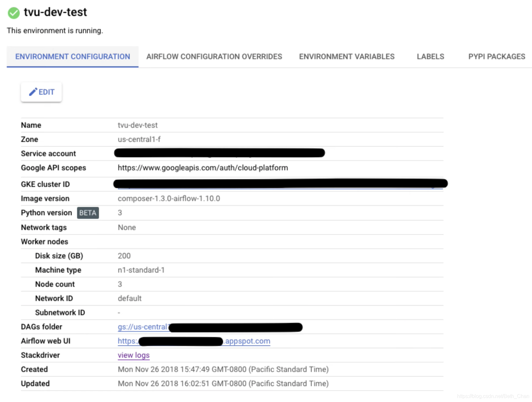Select the PyPI Packages tab
Screen dimensions: 532x402
click(497, 57)
